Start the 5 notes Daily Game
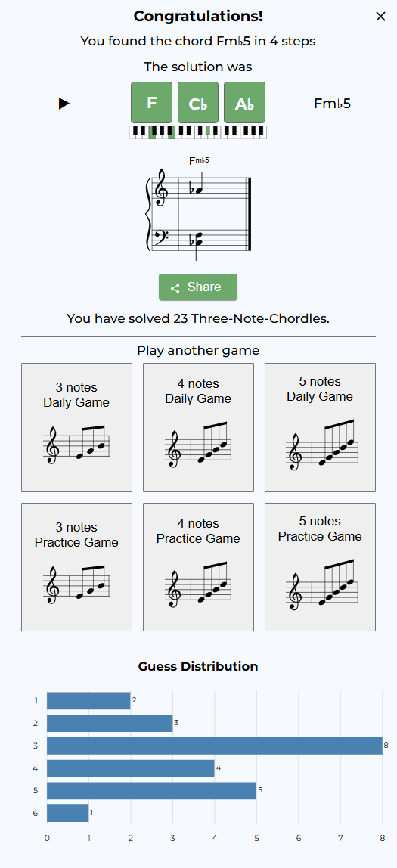The height and width of the screenshot is (868, 397). [x=320, y=427]
